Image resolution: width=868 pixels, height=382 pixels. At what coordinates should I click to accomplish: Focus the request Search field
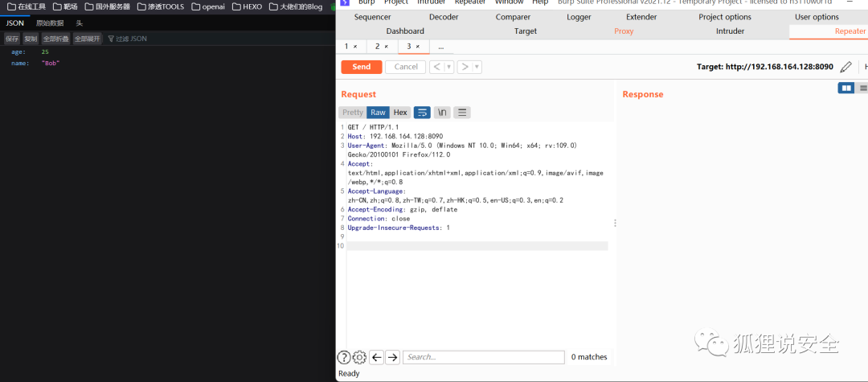pos(484,357)
